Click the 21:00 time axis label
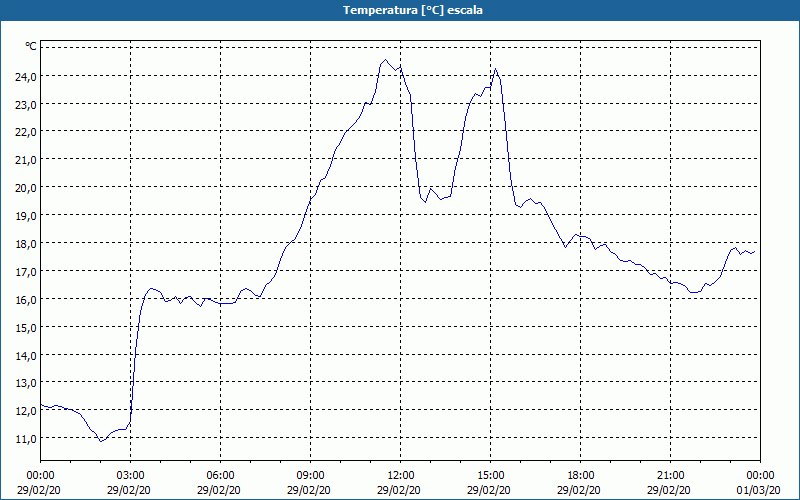Viewport: 800px width, 500px height. [x=670, y=476]
